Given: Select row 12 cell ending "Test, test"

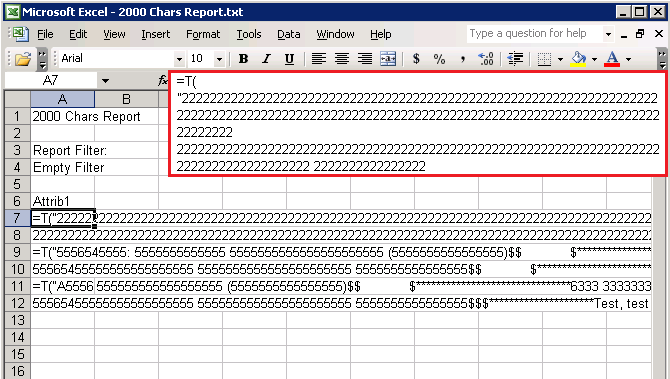Looking at the screenshot, I should pos(62,303).
